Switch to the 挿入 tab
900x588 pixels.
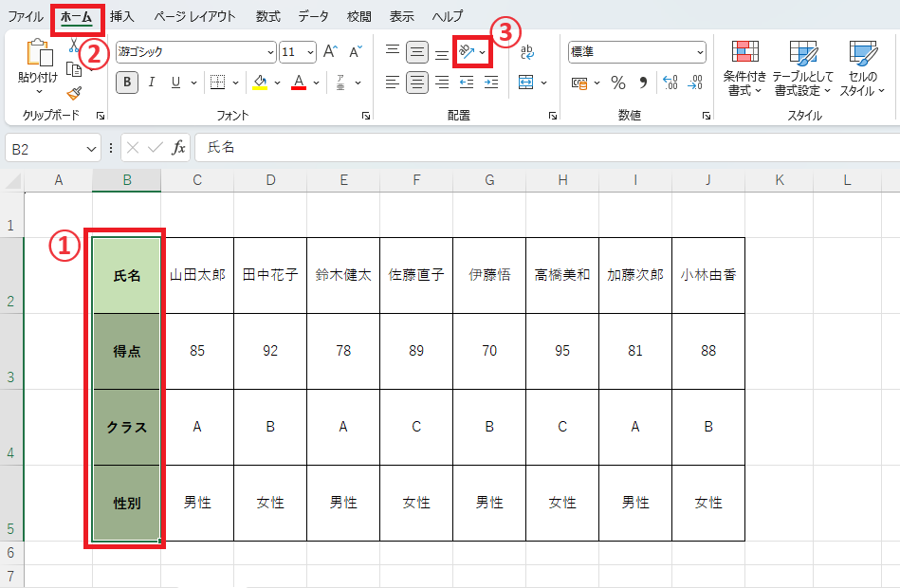click(121, 17)
